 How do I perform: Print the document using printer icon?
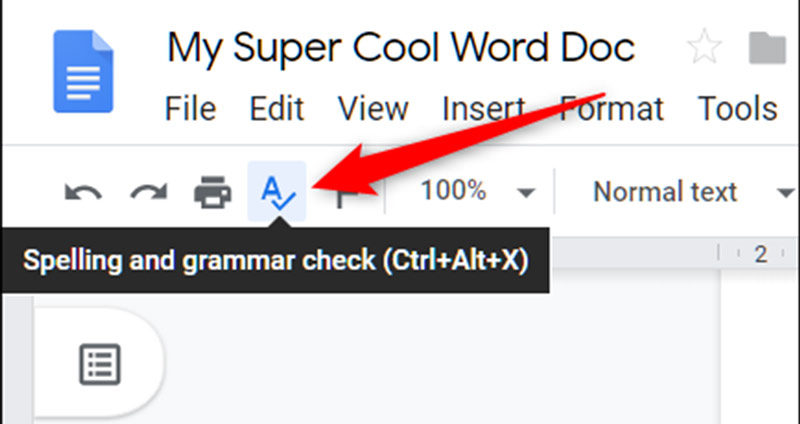pyautogui.click(x=212, y=192)
